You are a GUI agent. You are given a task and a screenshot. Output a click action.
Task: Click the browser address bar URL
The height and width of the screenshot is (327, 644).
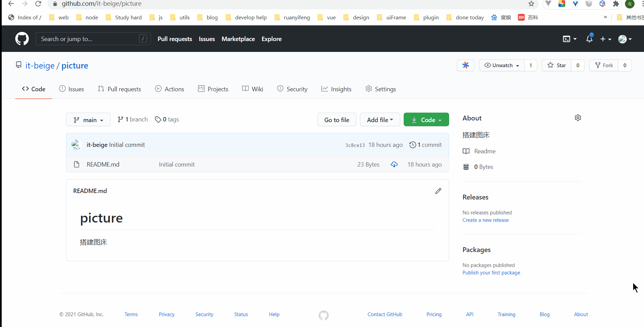pos(101,4)
